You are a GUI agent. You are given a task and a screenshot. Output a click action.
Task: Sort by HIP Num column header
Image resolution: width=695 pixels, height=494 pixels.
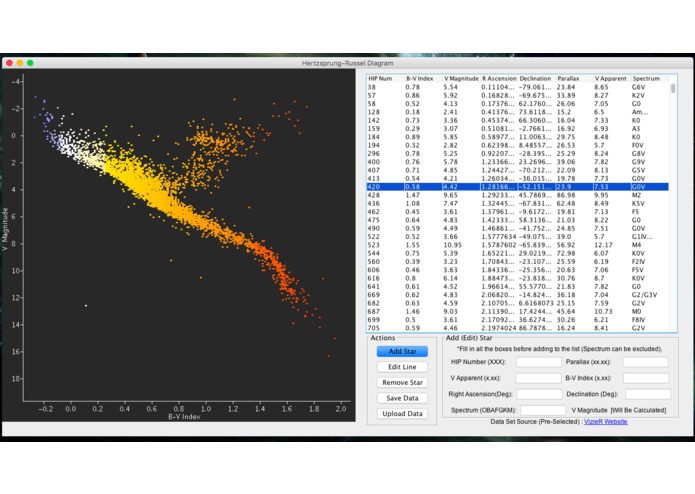tap(386, 78)
